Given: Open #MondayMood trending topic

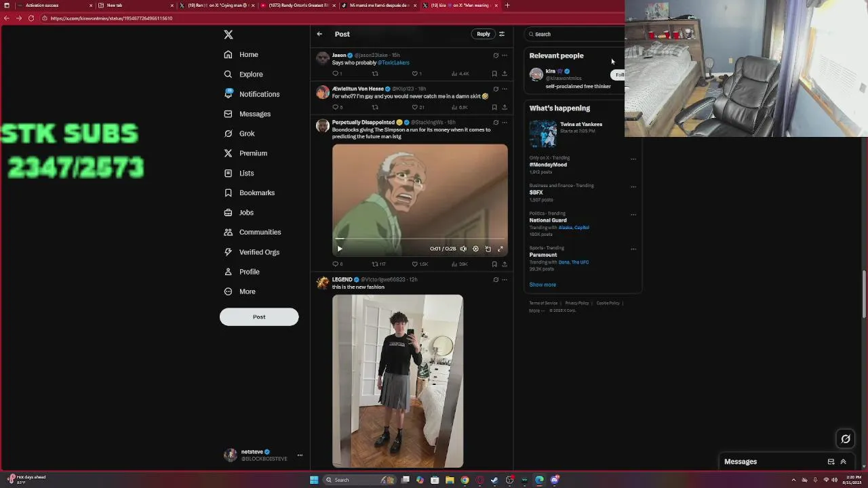Looking at the screenshot, I should coord(548,165).
